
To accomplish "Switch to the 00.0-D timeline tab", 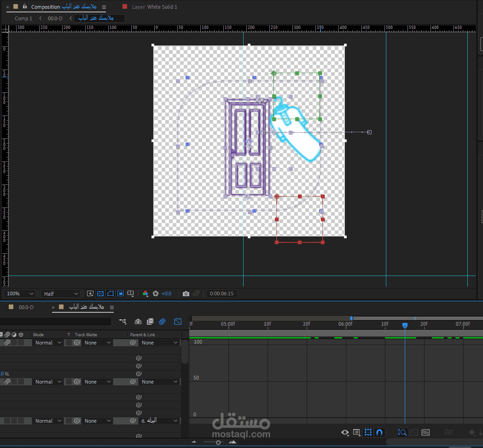I will 26,307.
